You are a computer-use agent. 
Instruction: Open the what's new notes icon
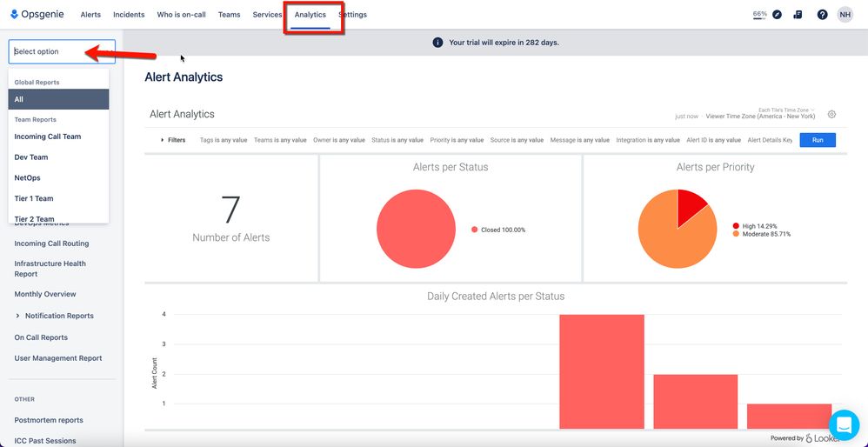[x=798, y=15]
